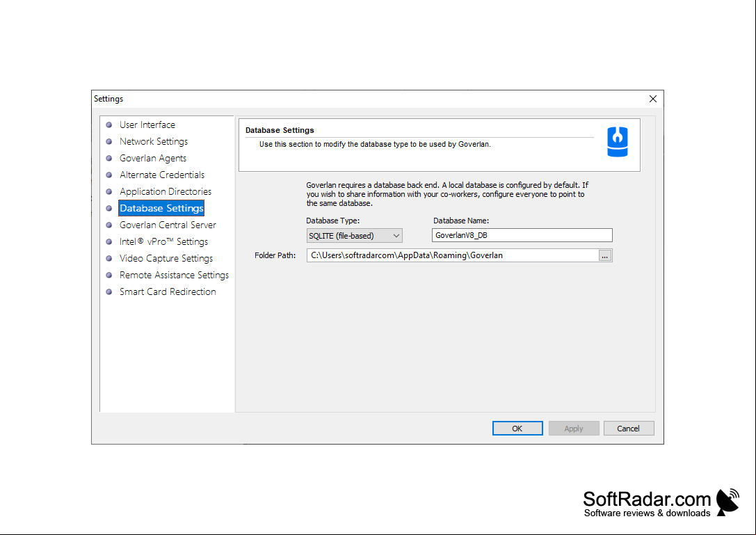Select Database Settings entry
Image resolution: width=756 pixels, height=535 pixels.
click(x=161, y=209)
